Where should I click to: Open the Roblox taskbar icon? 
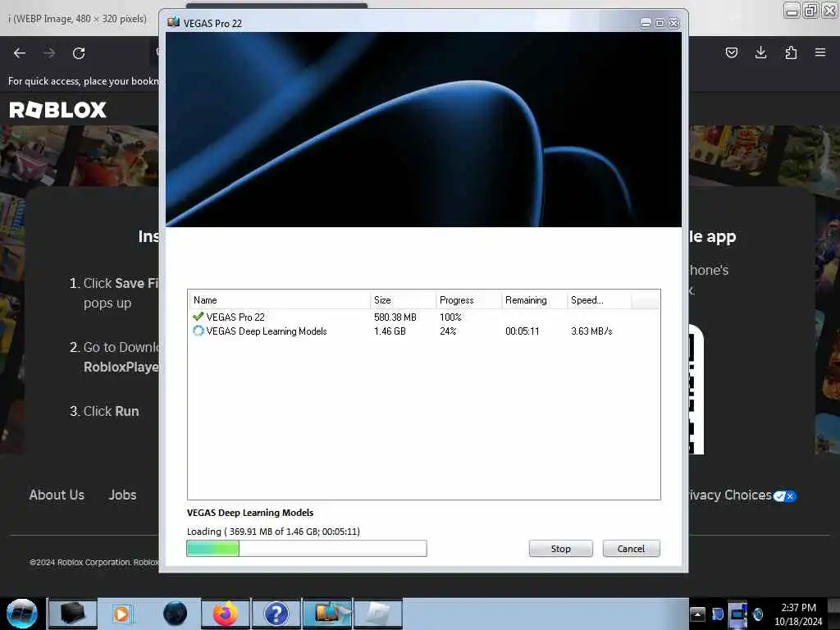(378, 614)
